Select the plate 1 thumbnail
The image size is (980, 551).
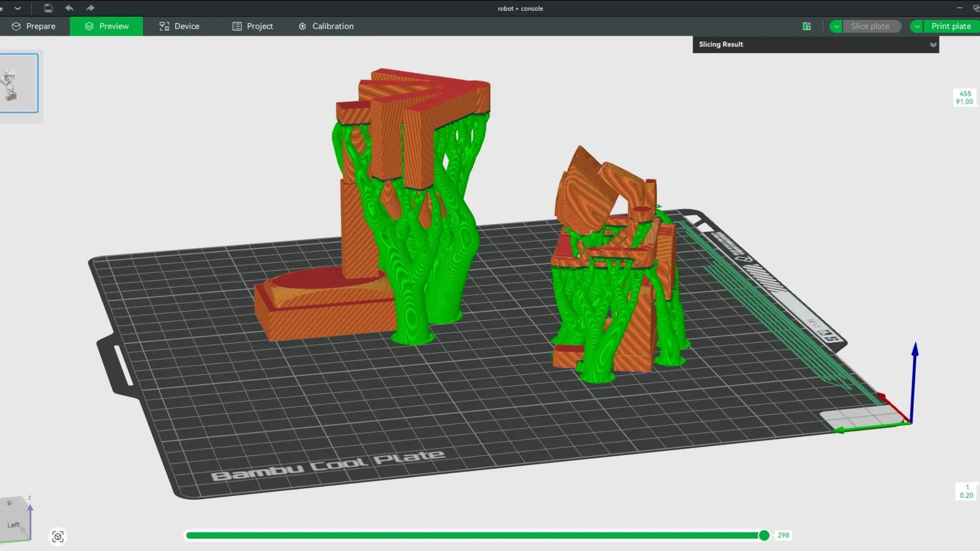point(18,83)
